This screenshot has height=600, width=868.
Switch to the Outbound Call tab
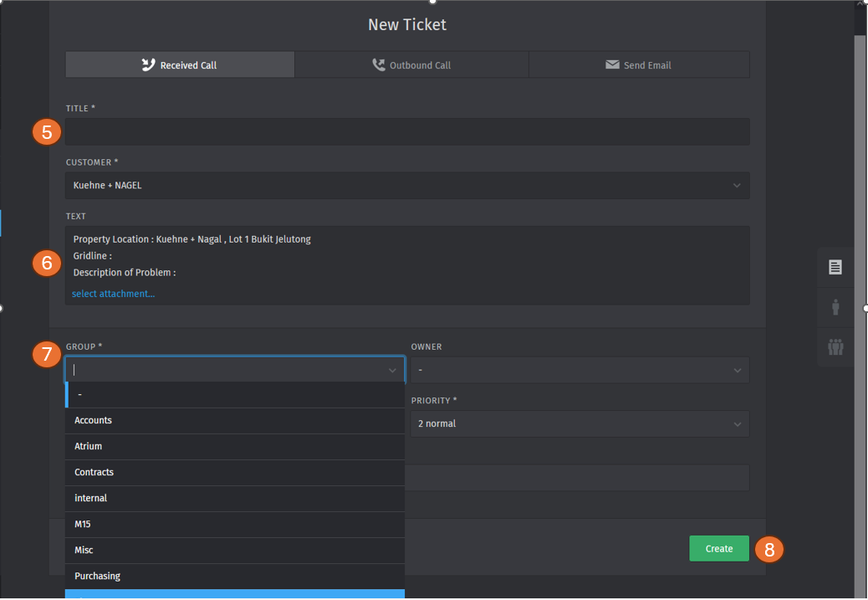pos(411,65)
